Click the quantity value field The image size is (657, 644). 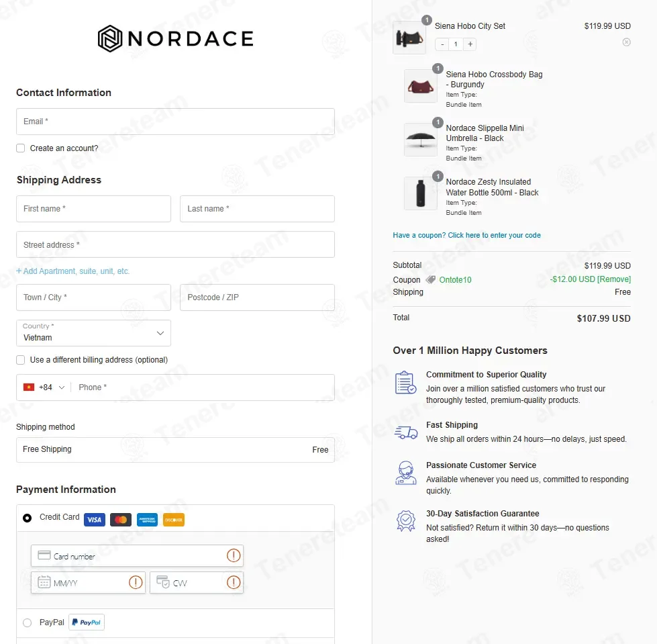tap(456, 44)
